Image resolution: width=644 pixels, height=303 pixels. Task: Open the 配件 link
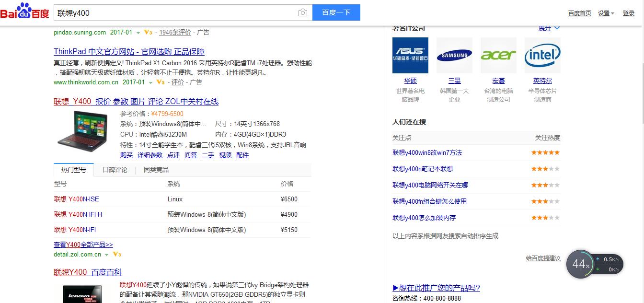[242, 155]
